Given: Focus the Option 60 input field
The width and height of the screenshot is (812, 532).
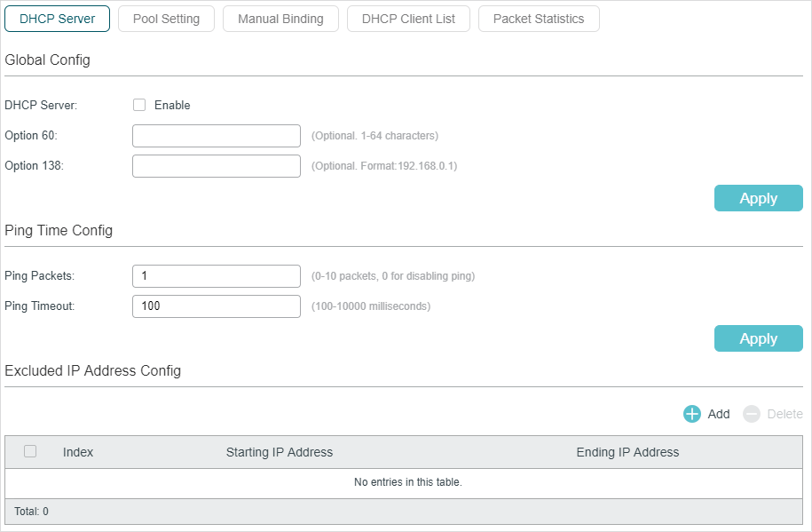Looking at the screenshot, I should [x=217, y=136].
